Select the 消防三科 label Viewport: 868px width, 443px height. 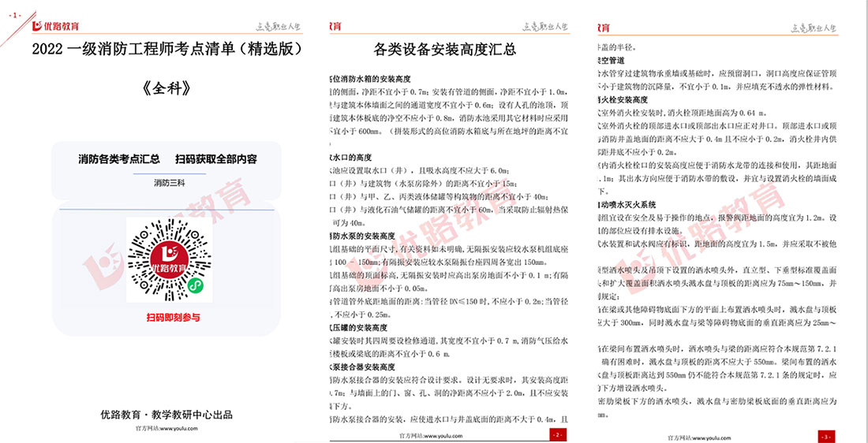[167, 184]
